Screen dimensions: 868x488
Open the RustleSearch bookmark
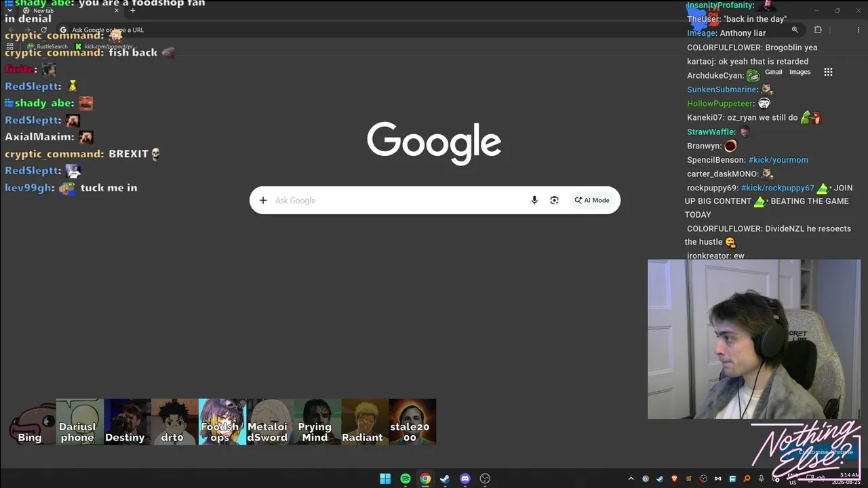click(x=47, y=47)
